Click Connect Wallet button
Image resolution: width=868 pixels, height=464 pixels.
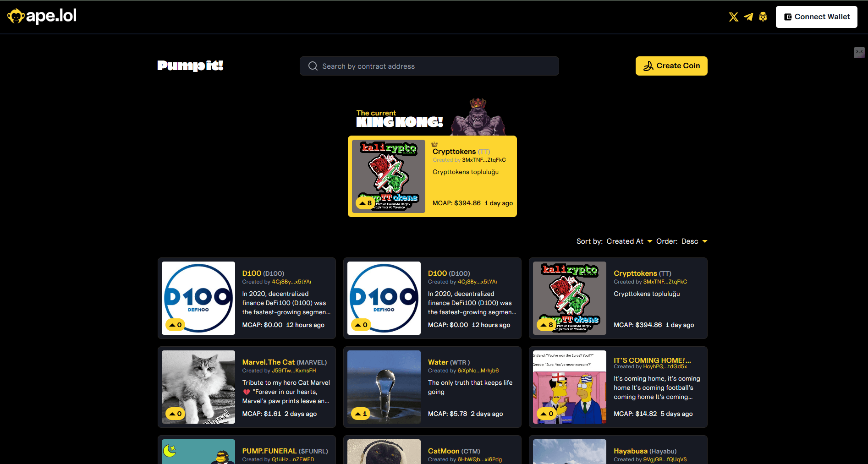pos(816,17)
